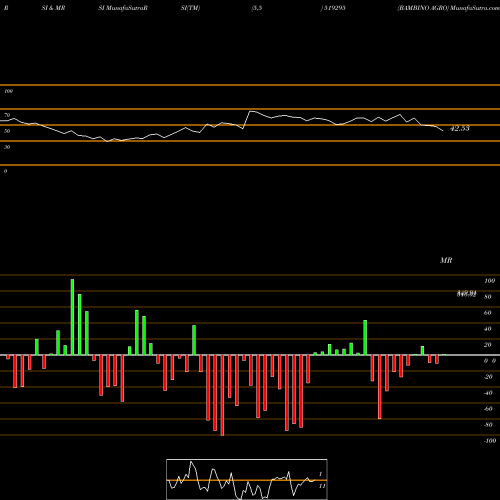Viewport: 500px width, 500px height.
Task: Click the '(BAMBINO AGRO) MunafaSutra.com' header text
Action: pos(448,8)
